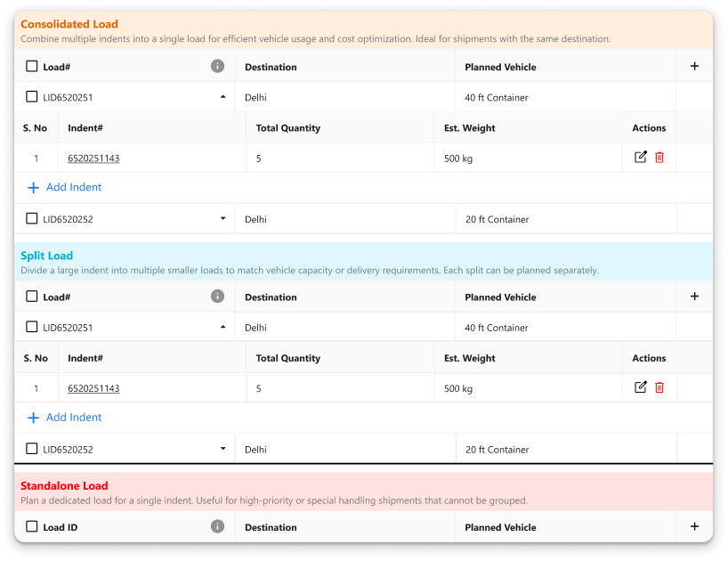Open indent link 6520251143 in Split Load
The image size is (728, 561).
point(93,388)
